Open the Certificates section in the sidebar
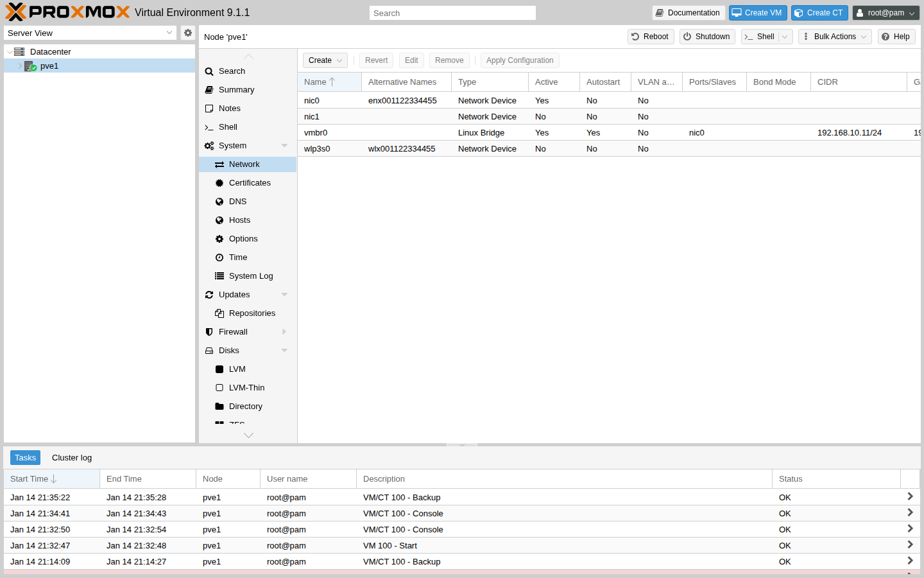This screenshot has height=578, width=924. (249, 183)
